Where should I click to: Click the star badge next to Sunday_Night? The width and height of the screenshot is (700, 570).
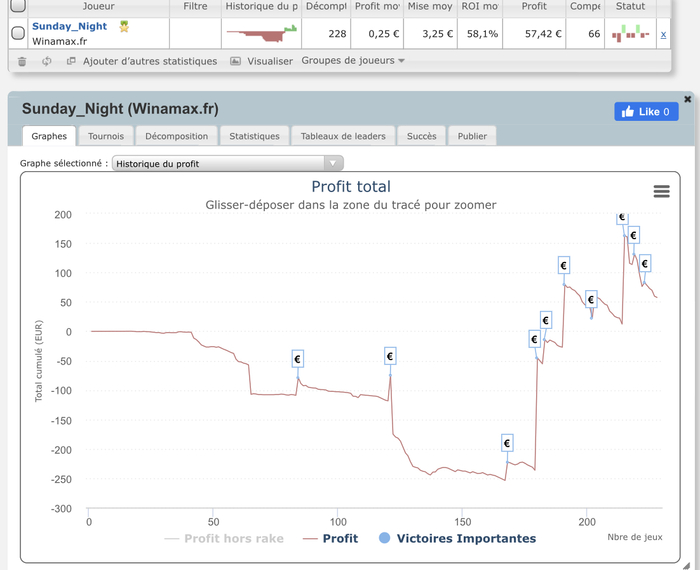124,27
